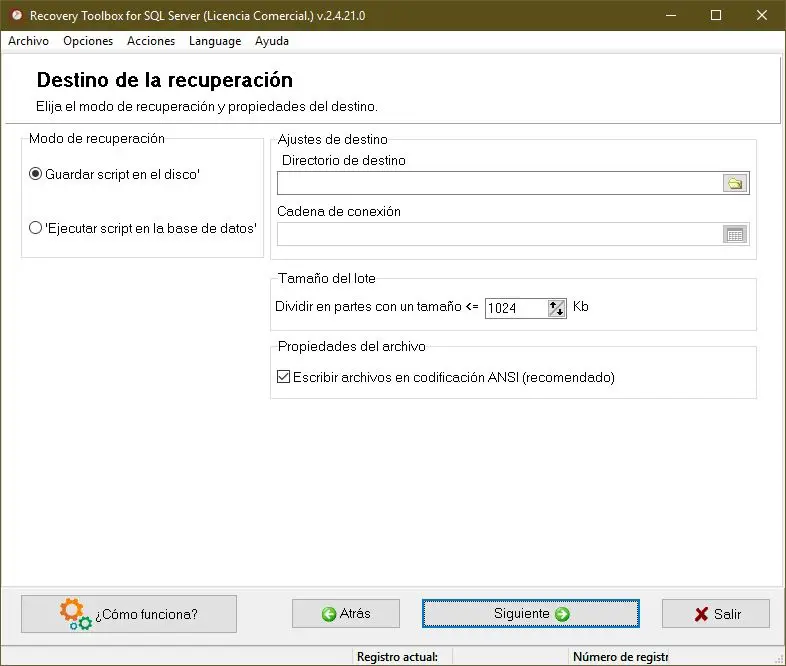786x666 pixels.
Task: Maximize the Recovery Toolbox window
Action: point(716,16)
